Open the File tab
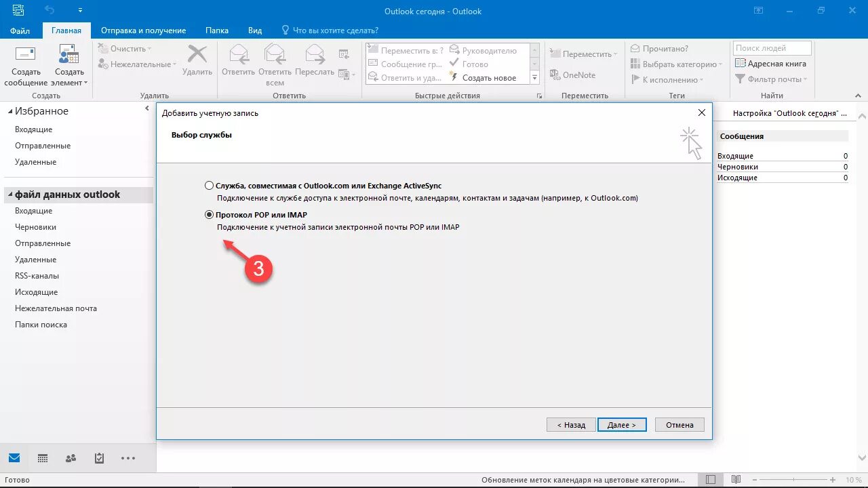Image resolution: width=868 pixels, height=488 pixels. click(20, 30)
